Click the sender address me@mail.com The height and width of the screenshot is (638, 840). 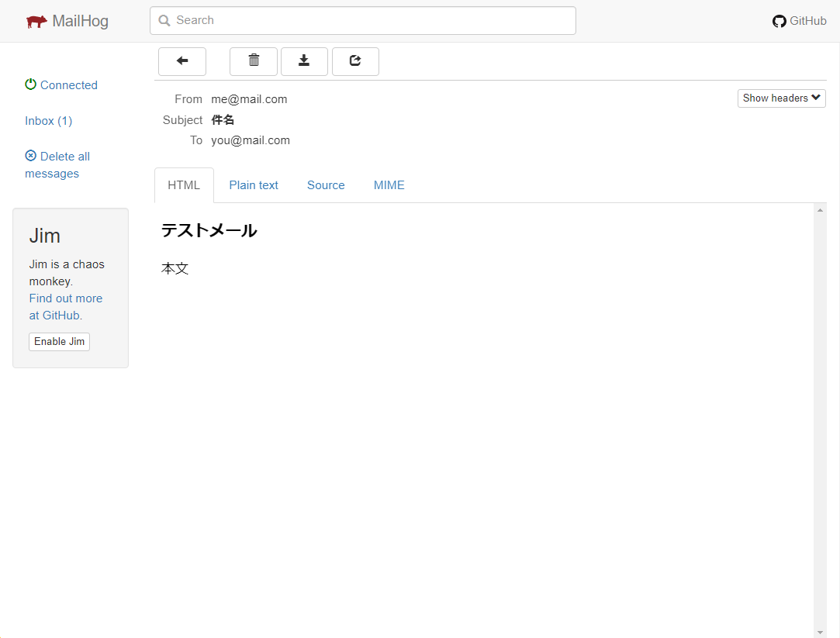(249, 98)
